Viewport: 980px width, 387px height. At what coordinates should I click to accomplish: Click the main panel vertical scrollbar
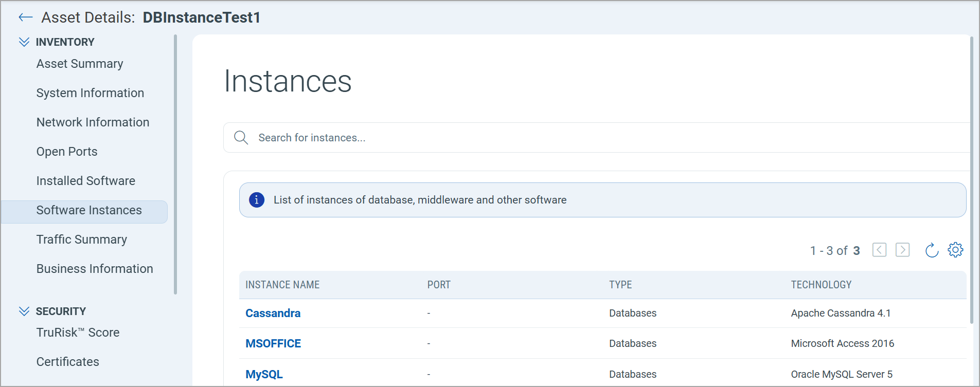click(x=971, y=180)
